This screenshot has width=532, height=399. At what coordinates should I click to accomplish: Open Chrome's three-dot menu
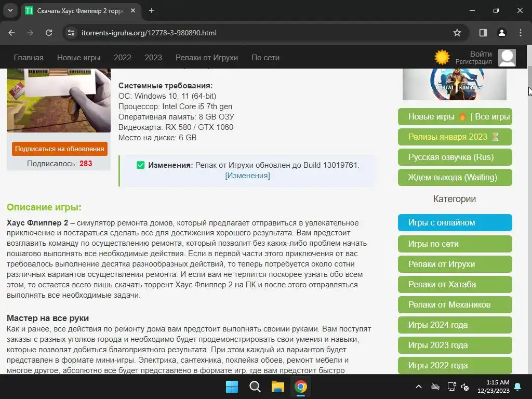[x=521, y=33]
